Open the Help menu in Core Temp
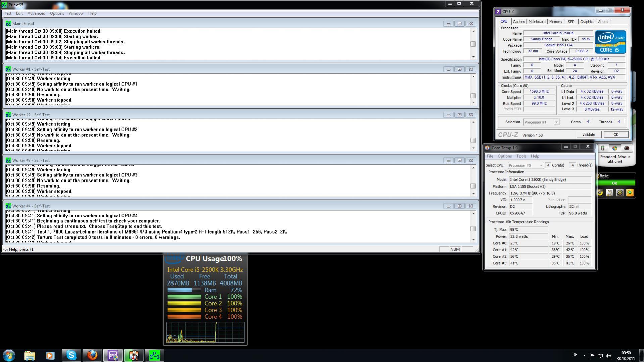The height and width of the screenshot is (362, 644). tap(535, 156)
